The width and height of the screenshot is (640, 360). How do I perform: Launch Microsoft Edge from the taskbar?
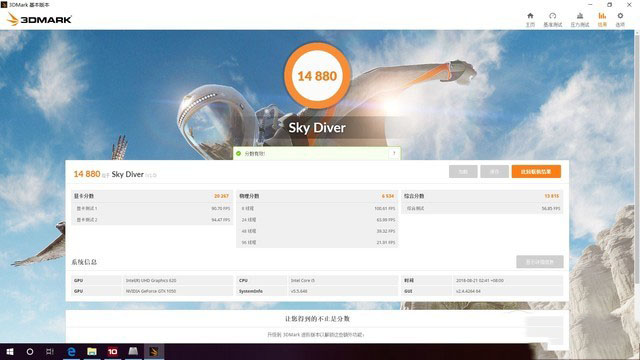pyautogui.click(x=71, y=351)
